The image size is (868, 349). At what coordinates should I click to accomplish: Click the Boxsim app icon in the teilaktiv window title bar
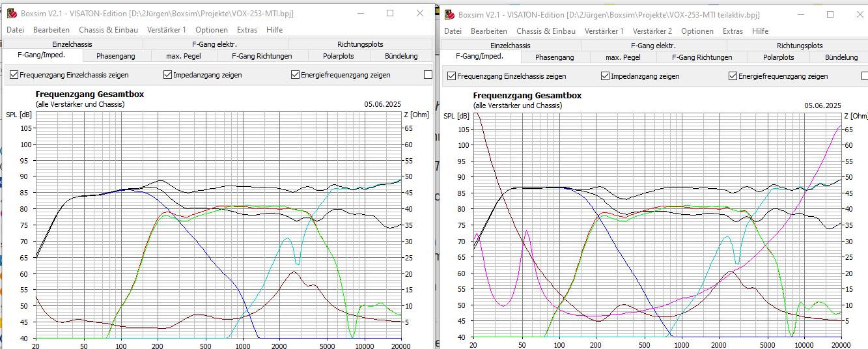(449, 14)
